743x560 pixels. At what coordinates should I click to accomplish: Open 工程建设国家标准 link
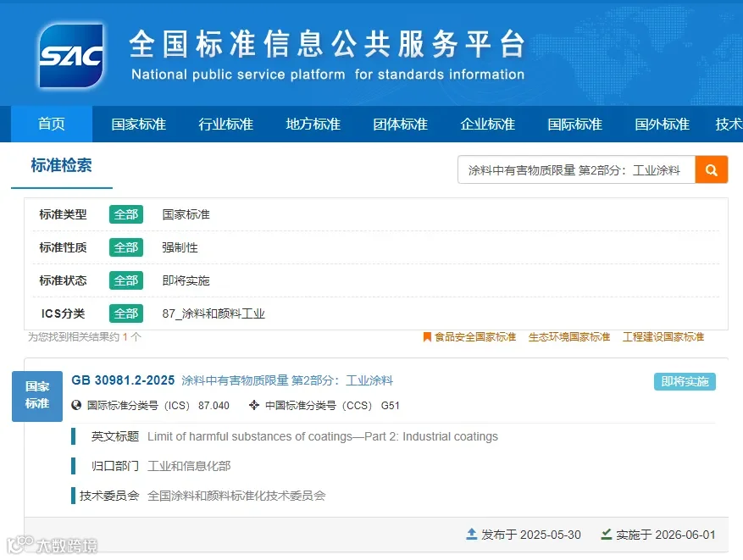pos(663,337)
